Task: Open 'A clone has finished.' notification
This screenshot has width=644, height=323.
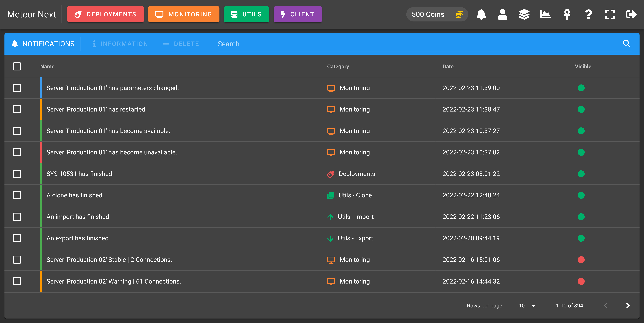Action: click(75, 195)
